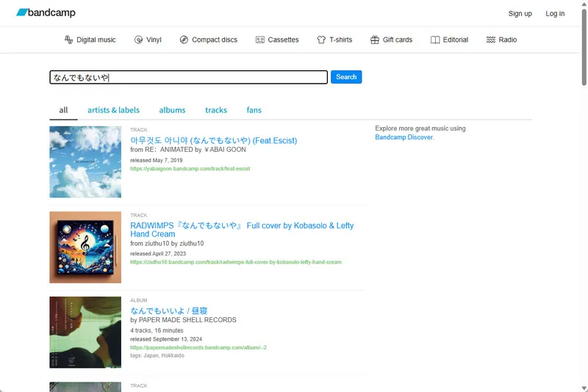Click the Log in link
This screenshot has width=588, height=392.
[x=555, y=13]
